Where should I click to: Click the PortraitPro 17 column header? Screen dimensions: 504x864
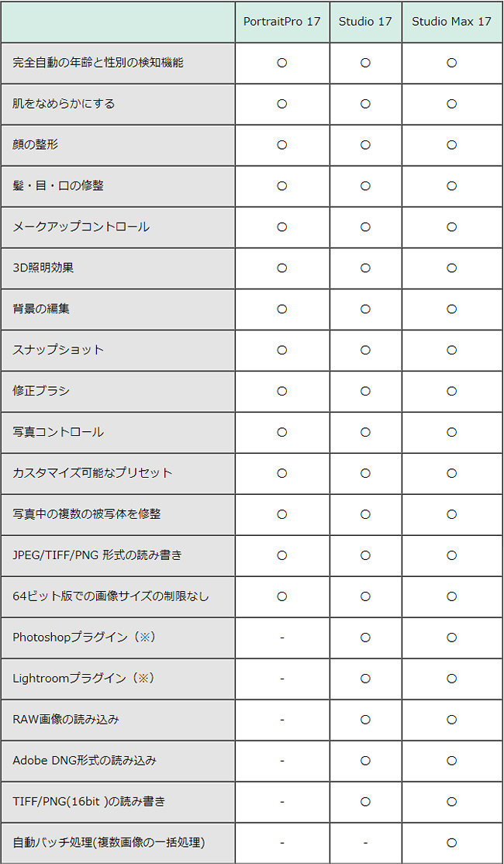pyautogui.click(x=282, y=22)
